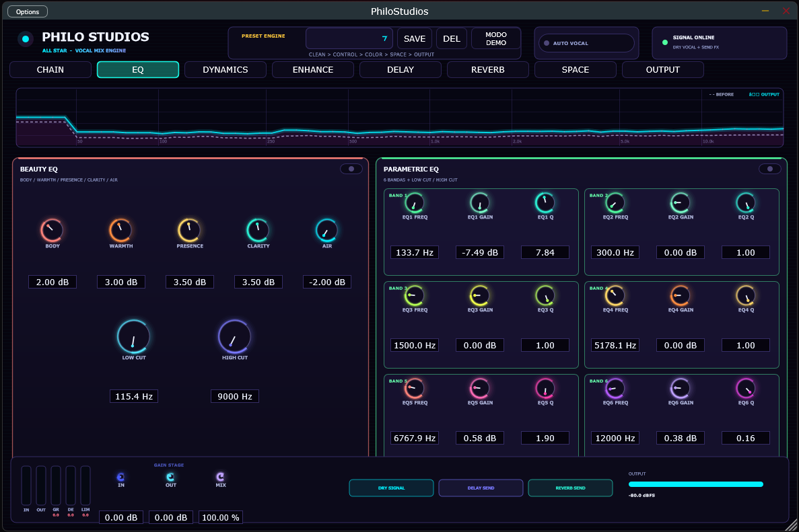
Task: Click the Low Cut value 115.4 Hz
Action: click(133, 396)
